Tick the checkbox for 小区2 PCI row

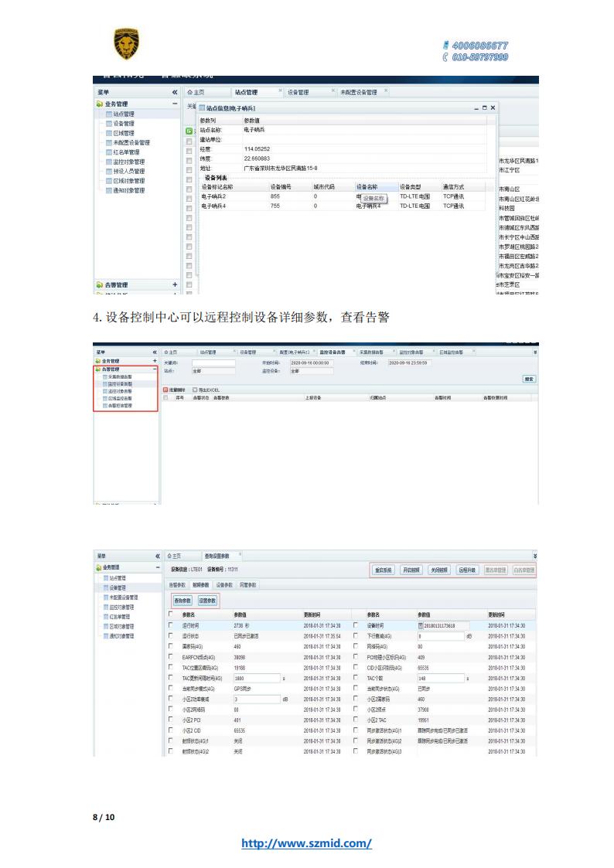(x=171, y=719)
